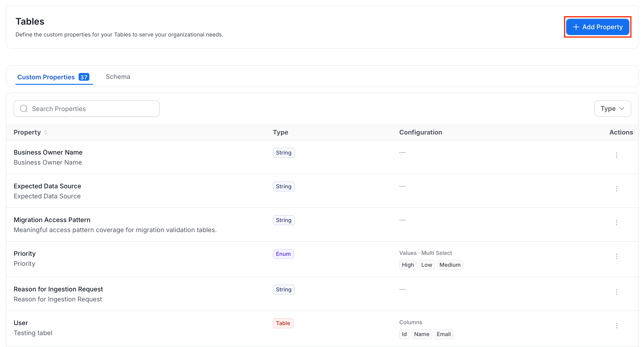Click the Values · Multi Select label
The height and width of the screenshot is (347, 644).
tap(425, 253)
